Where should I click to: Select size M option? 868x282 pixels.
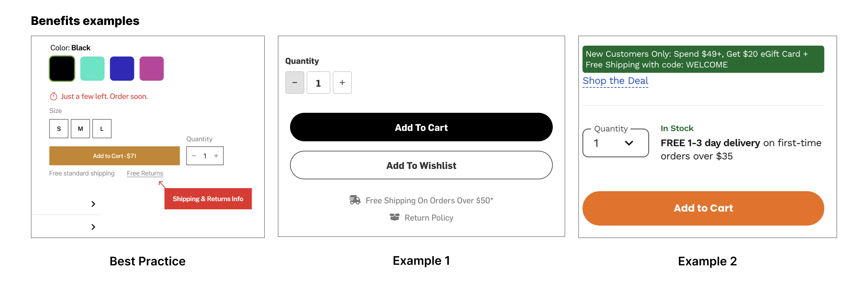[x=80, y=129]
